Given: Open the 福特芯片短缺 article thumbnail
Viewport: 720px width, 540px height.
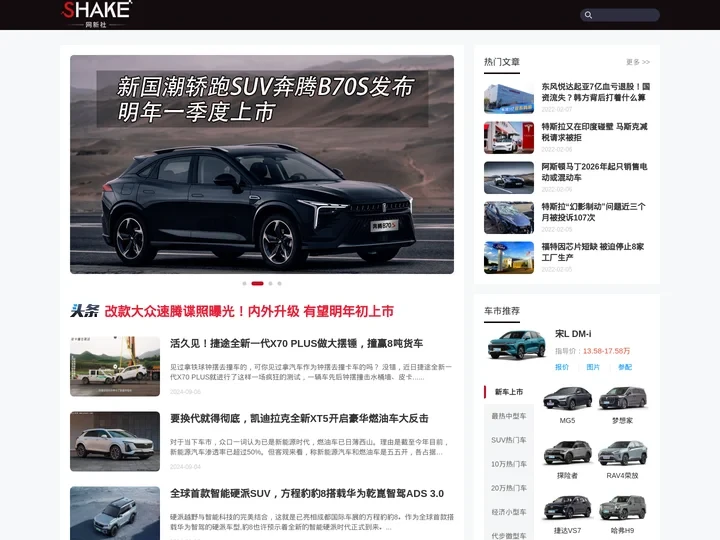Looking at the screenshot, I should point(509,258).
